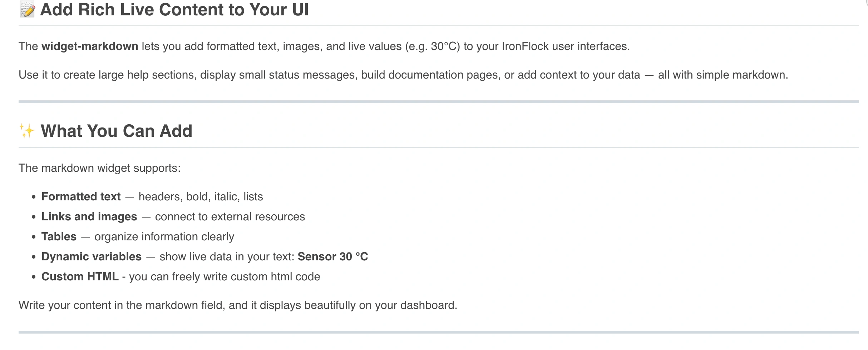Select the 'Formatted text' bullet item
Screen dimensions: 868x350
pyautogui.click(x=81, y=197)
